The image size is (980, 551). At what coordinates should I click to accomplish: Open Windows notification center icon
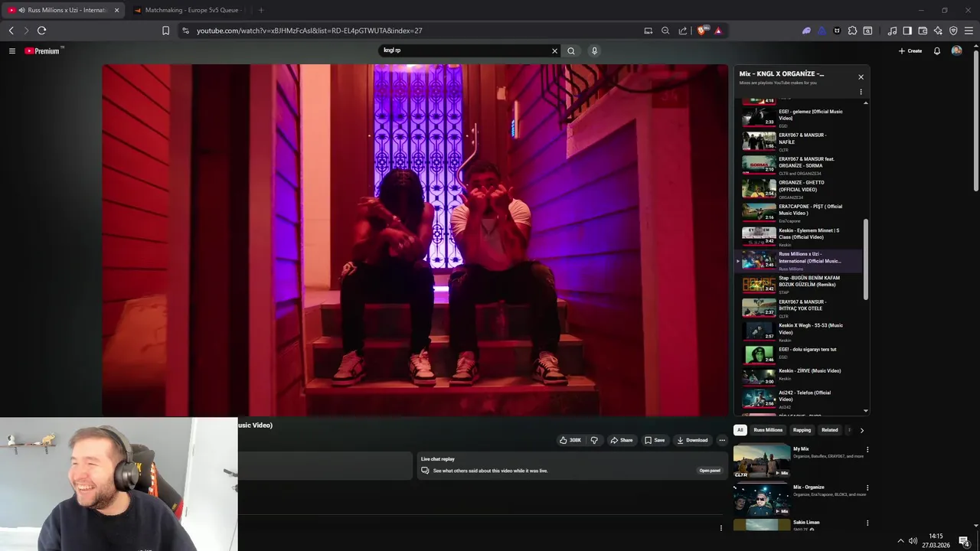pos(964,541)
